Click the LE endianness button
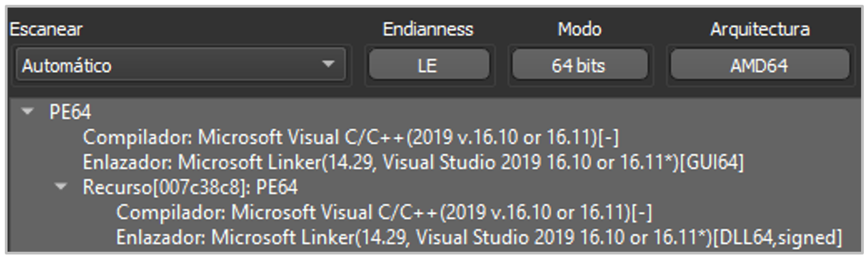This screenshot has width=868, height=260. pos(429,66)
